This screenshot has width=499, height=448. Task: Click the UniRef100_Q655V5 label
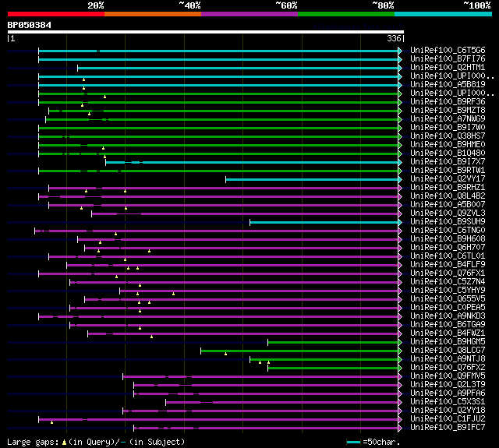448,299
